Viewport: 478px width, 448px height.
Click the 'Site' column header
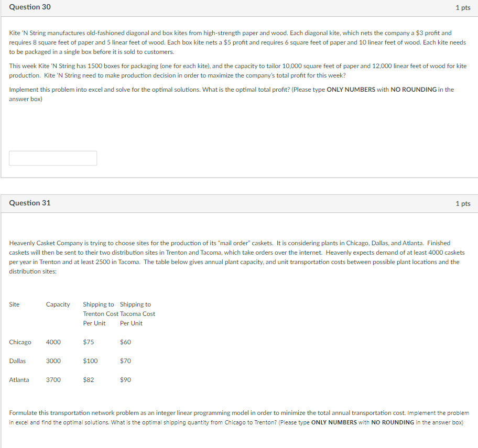(14, 304)
